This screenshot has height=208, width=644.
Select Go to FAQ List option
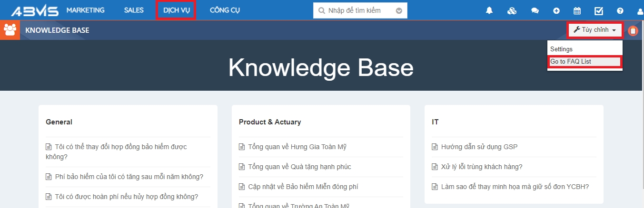click(x=585, y=61)
